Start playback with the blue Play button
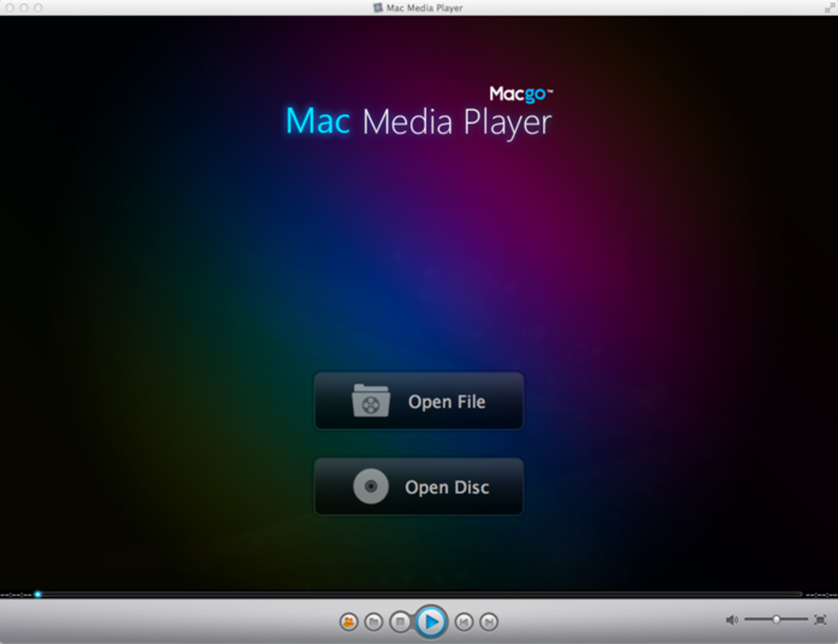Image resolution: width=838 pixels, height=644 pixels. click(431, 622)
